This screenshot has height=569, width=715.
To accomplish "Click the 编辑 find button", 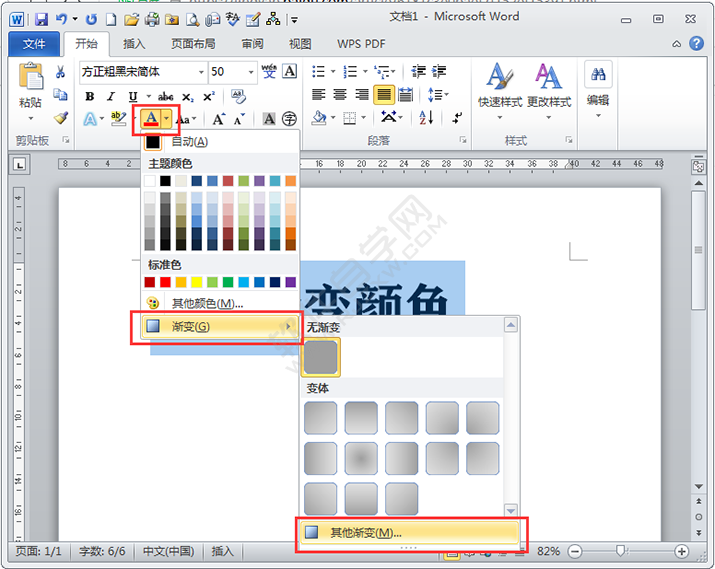I will 598,89.
